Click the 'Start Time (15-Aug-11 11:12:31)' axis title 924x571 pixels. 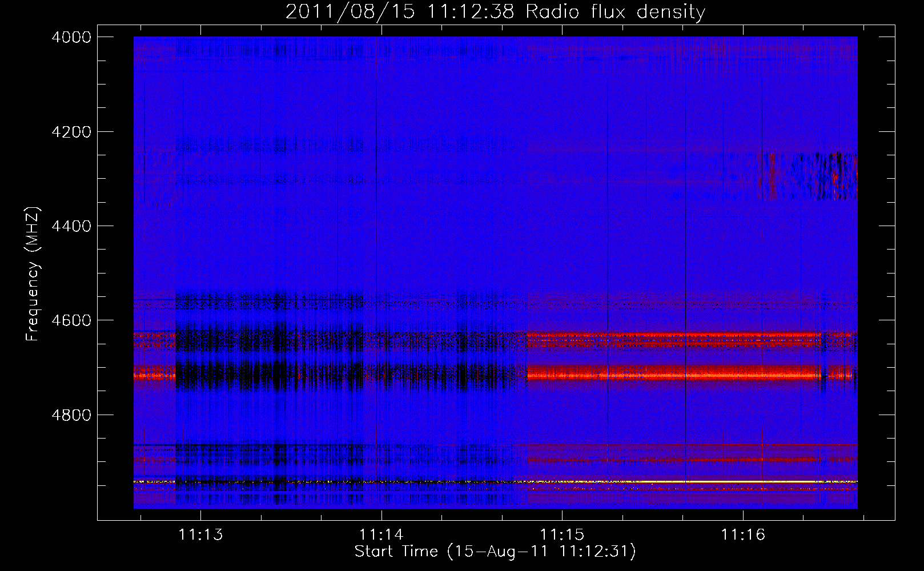click(x=495, y=552)
